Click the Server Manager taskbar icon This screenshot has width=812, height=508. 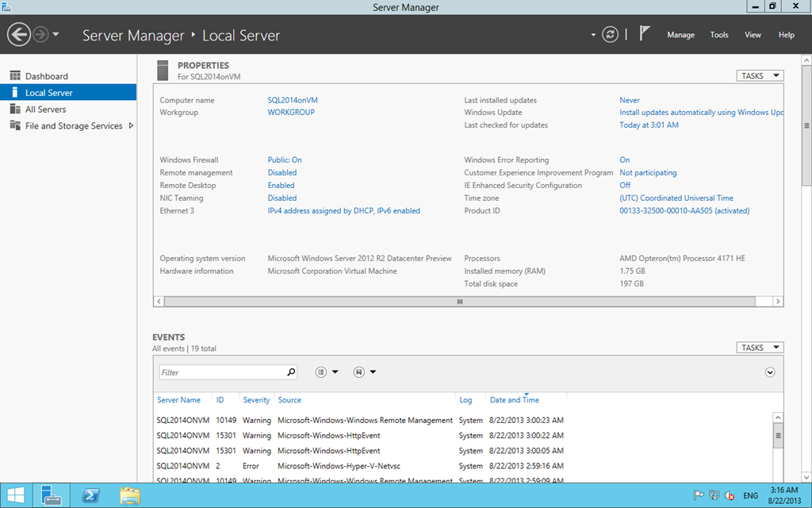52,495
